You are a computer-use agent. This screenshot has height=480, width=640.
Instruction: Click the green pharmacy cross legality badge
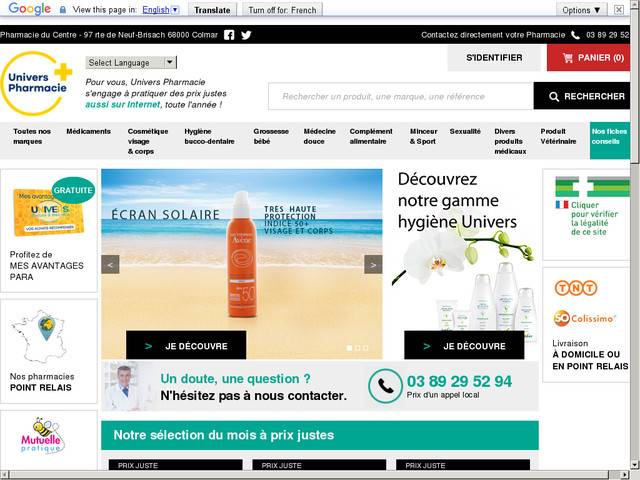592,187
